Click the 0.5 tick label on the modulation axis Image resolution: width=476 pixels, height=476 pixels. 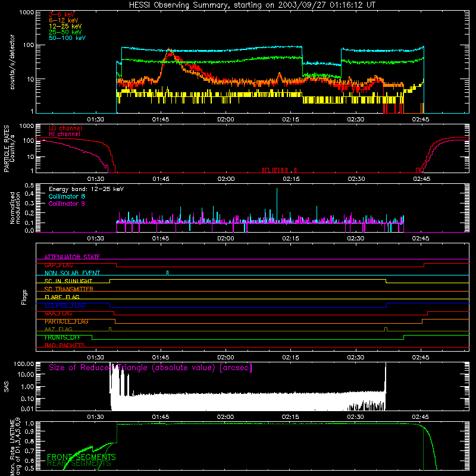point(29,185)
